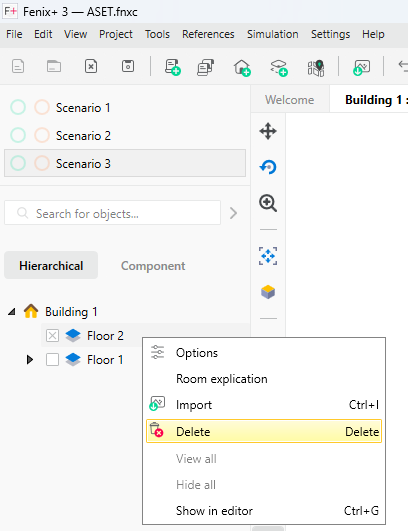Click the save disk toolbar icon
The image size is (408, 531).
pos(128,66)
